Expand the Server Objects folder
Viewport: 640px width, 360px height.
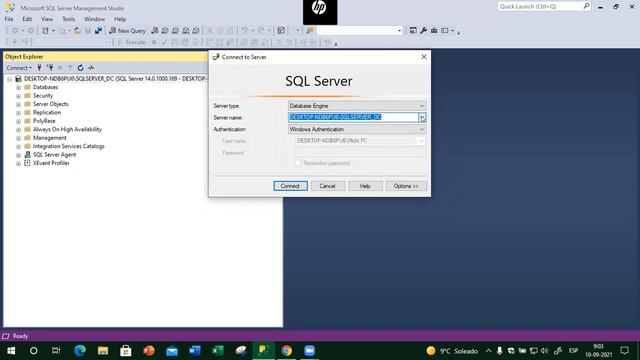coord(18,104)
